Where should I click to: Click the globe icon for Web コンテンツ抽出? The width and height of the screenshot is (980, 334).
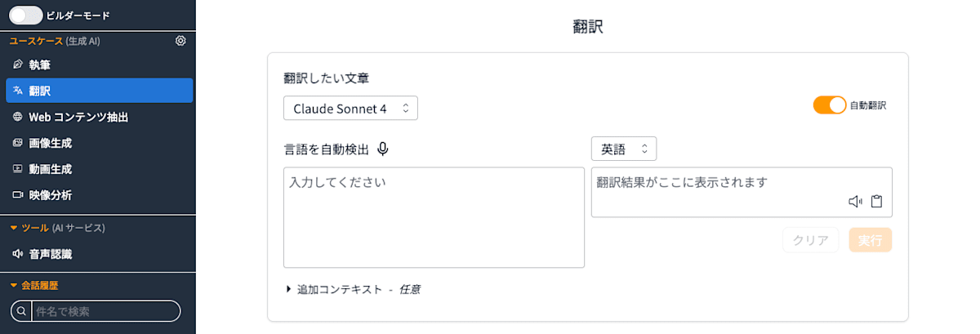click(x=18, y=117)
